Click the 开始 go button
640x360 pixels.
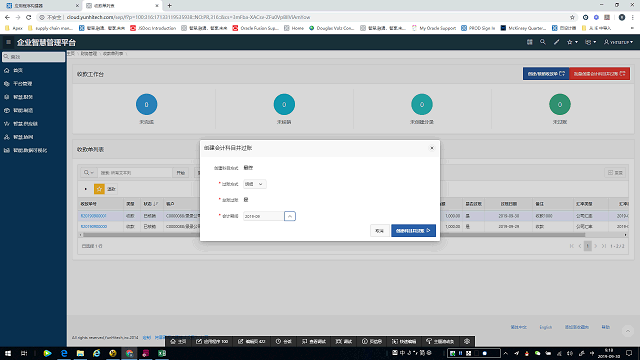point(180,173)
